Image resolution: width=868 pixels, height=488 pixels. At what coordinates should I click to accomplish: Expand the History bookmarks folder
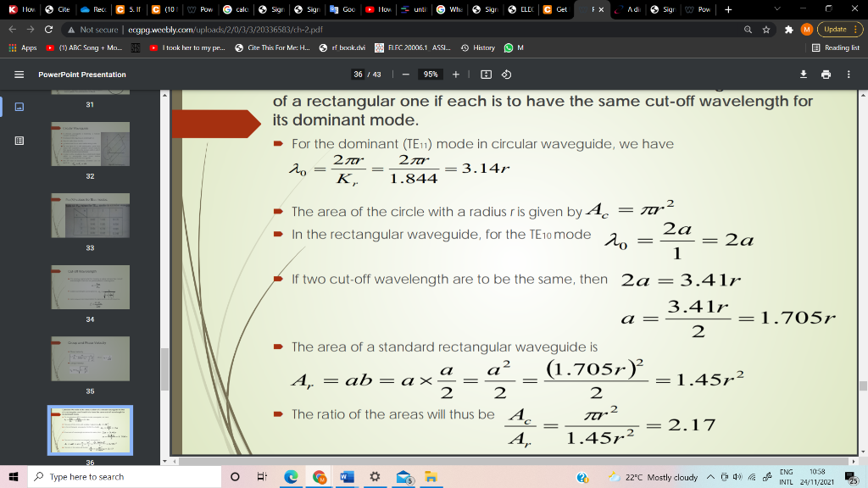pos(483,48)
